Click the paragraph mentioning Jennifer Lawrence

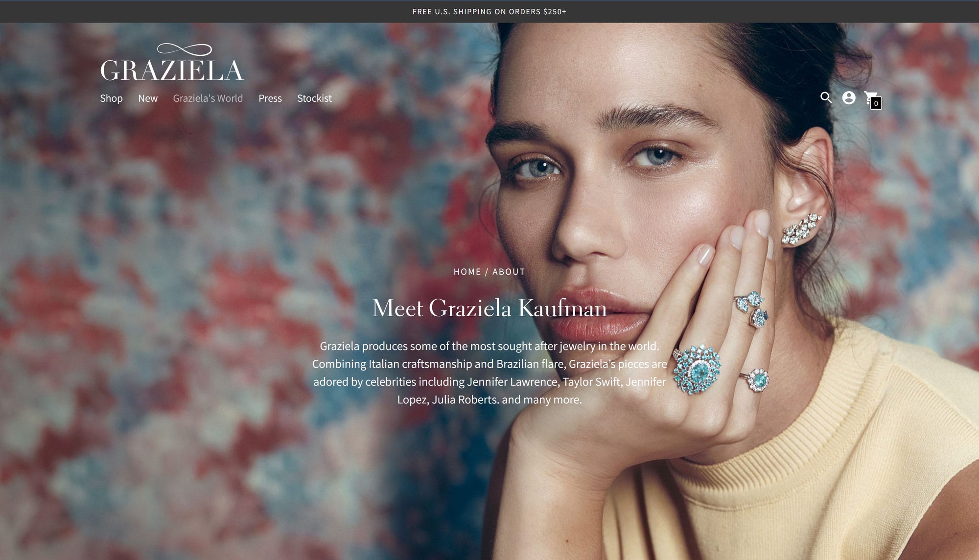(x=489, y=373)
